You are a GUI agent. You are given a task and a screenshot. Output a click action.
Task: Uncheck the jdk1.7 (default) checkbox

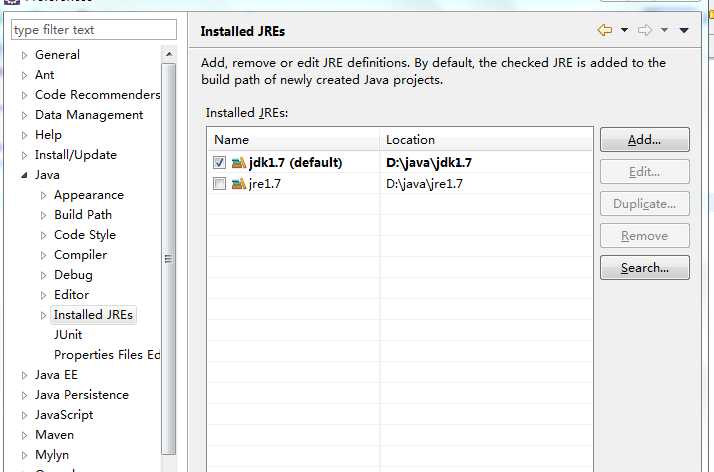pos(219,162)
